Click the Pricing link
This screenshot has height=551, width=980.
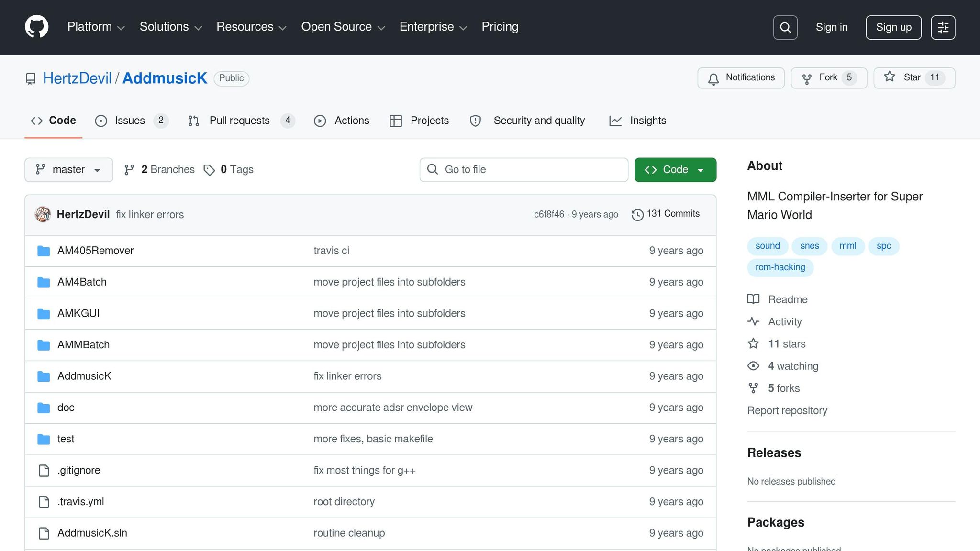coord(500,27)
